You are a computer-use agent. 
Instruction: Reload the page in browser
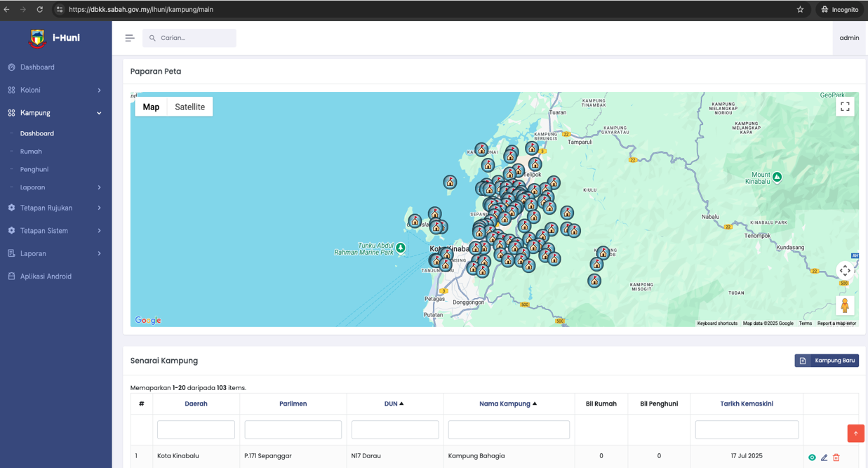pyautogui.click(x=39, y=10)
